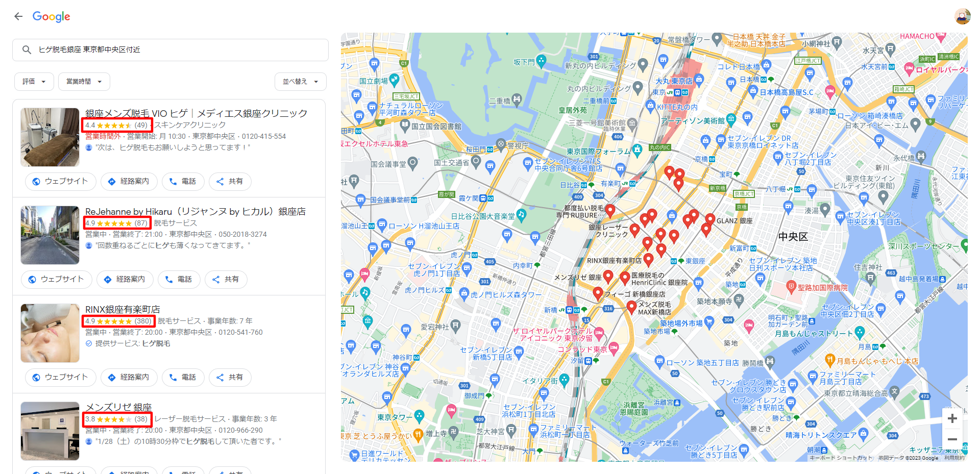This screenshot has width=980, height=474.
Task: Expand the 評価 rating filter dropdown
Action: (34, 82)
